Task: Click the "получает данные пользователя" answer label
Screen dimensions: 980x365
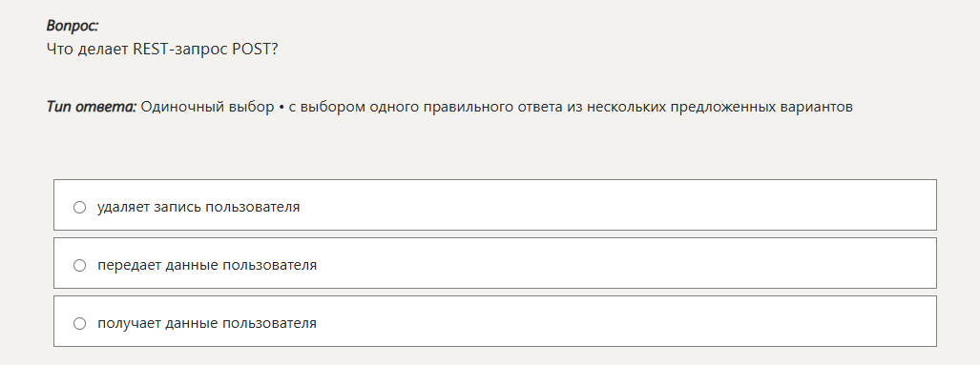Action: click(207, 322)
